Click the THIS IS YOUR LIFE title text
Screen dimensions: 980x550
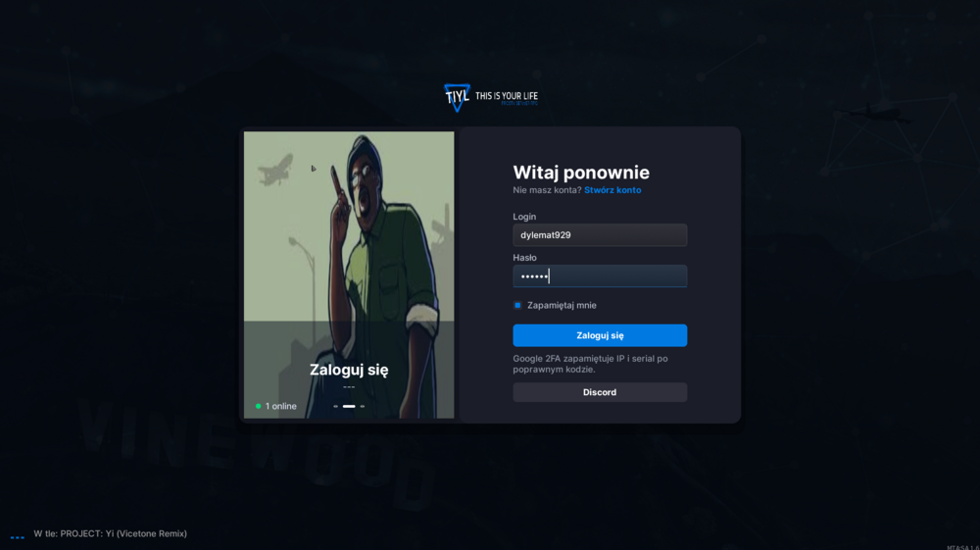507,96
